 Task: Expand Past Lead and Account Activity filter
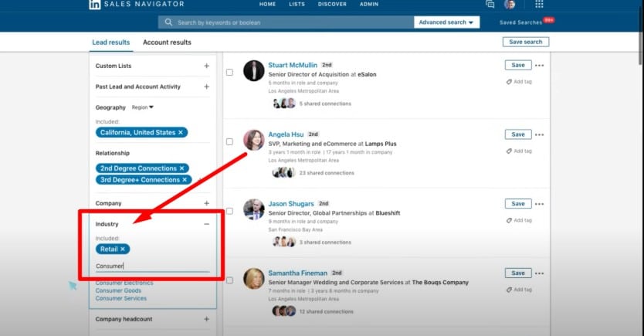tap(207, 87)
